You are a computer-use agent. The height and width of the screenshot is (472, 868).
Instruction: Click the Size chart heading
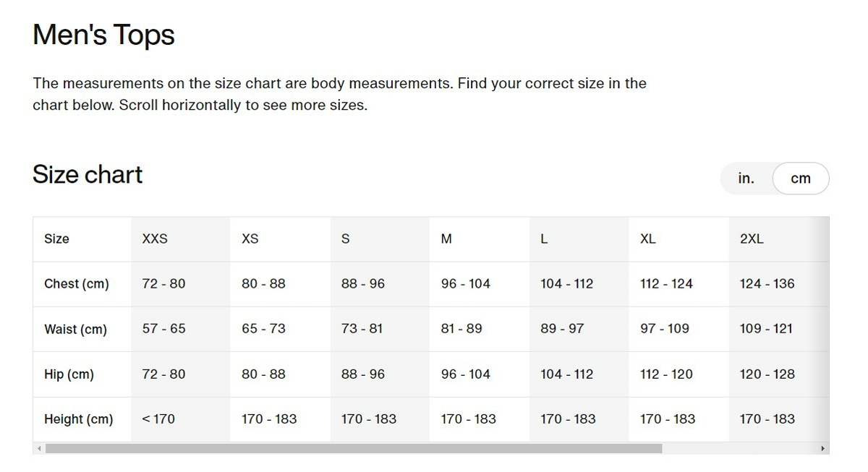(88, 174)
